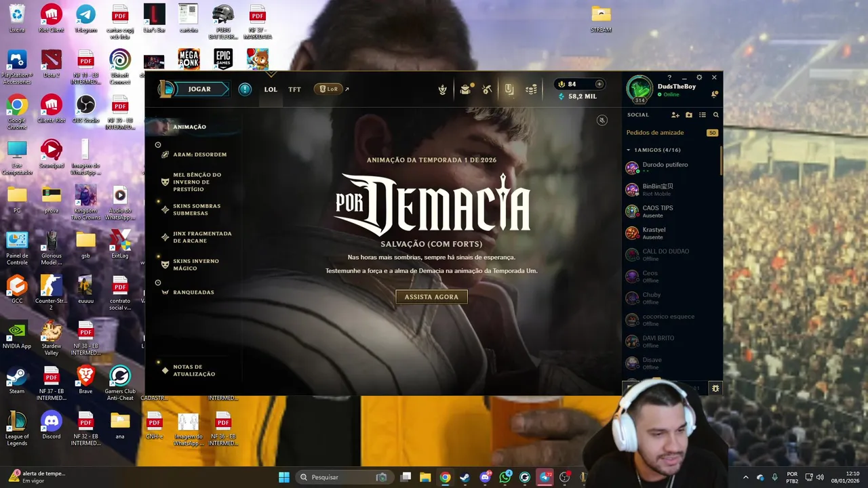Select offline friend Ceos
868x488 pixels.
click(671, 276)
